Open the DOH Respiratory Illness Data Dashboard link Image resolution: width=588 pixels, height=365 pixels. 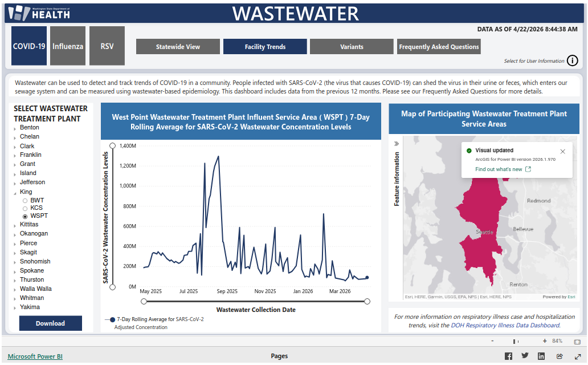pyautogui.click(x=504, y=326)
